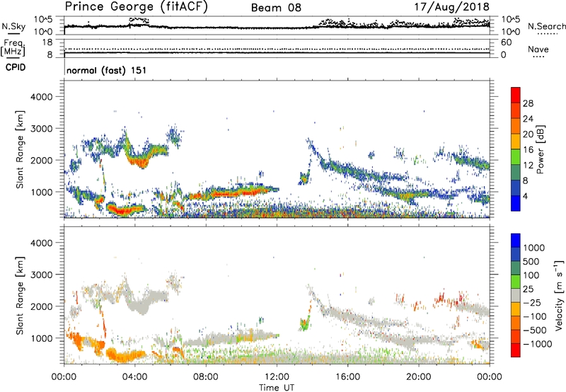566x392 pixels.
Task: Click the 'N.Sky' legend label
Action: [13, 26]
